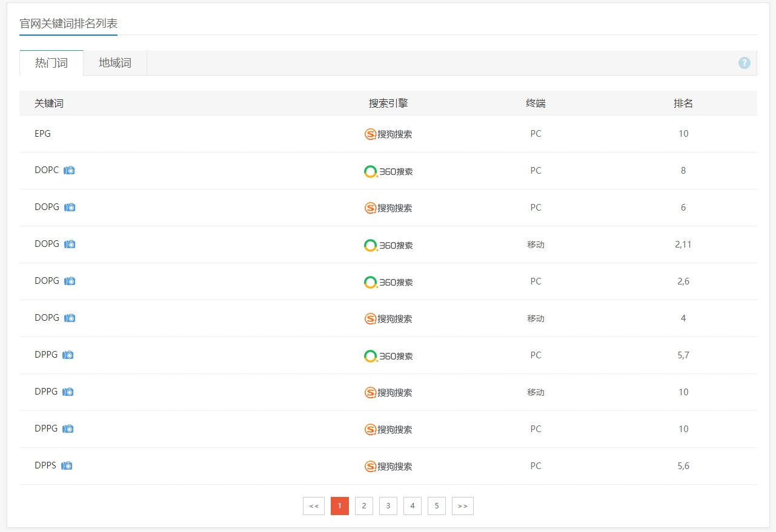This screenshot has width=776, height=532.
Task: Click the highlighted page 1 button
Action: click(339, 506)
